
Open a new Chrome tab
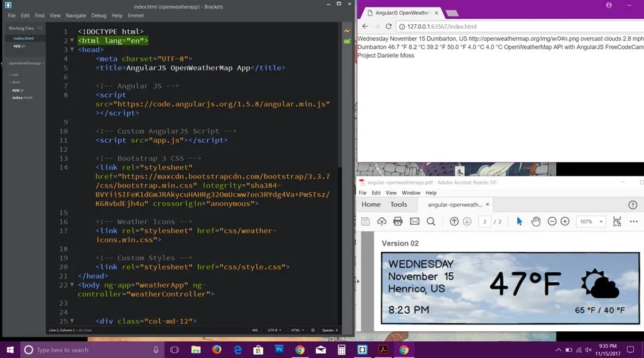pyautogui.click(x=451, y=13)
